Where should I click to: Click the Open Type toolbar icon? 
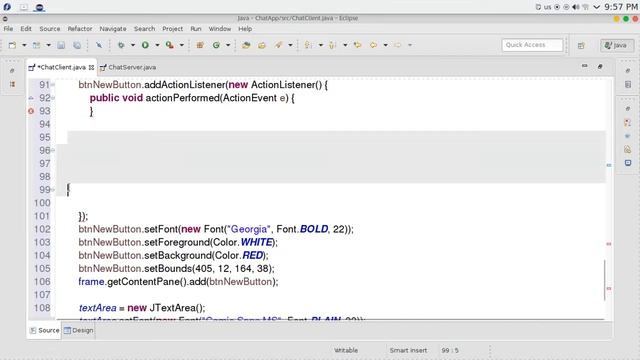click(246, 45)
